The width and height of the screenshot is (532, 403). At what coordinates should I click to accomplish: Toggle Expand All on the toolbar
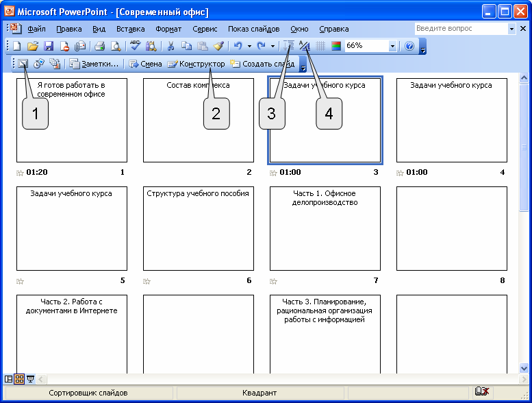(289, 45)
